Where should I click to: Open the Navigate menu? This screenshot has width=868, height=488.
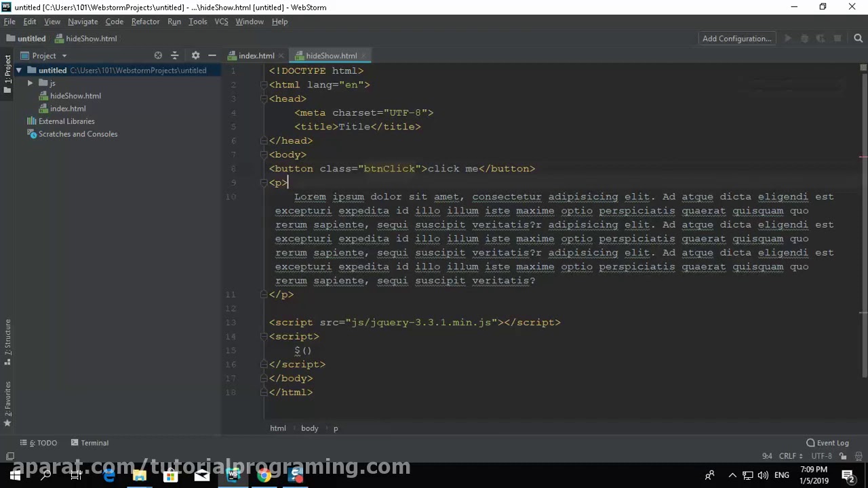tap(83, 22)
